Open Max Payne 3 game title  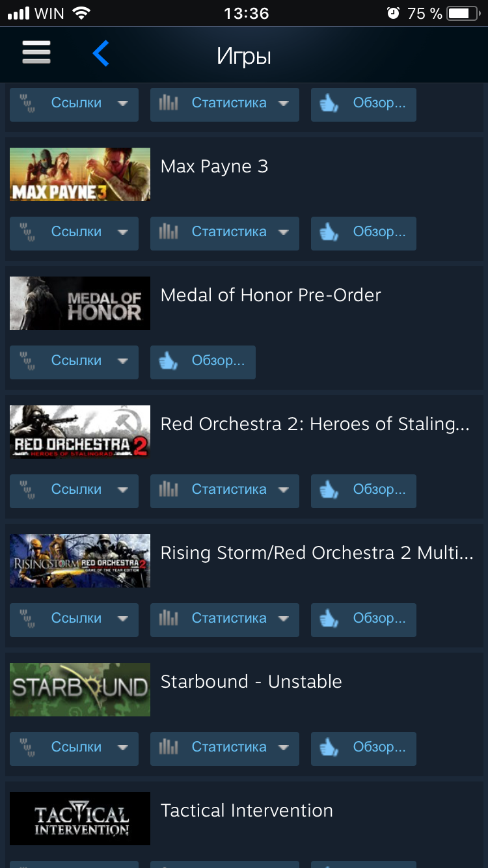point(214,167)
